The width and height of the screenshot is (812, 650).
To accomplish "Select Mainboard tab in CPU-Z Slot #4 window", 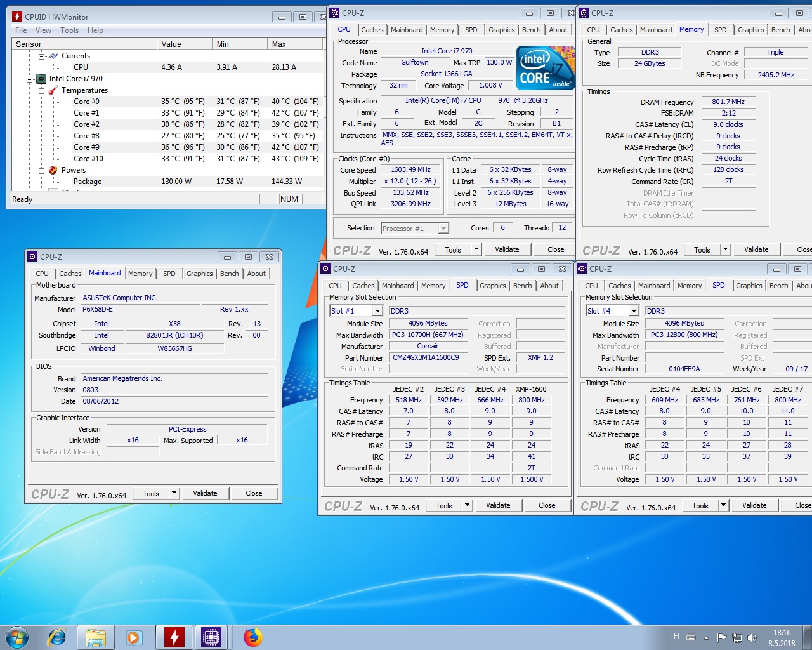I will [x=654, y=286].
